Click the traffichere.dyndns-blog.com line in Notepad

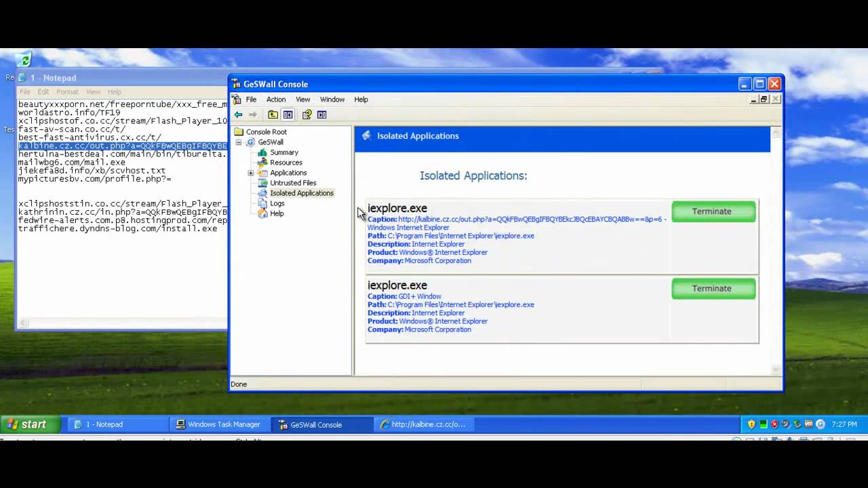pos(118,228)
